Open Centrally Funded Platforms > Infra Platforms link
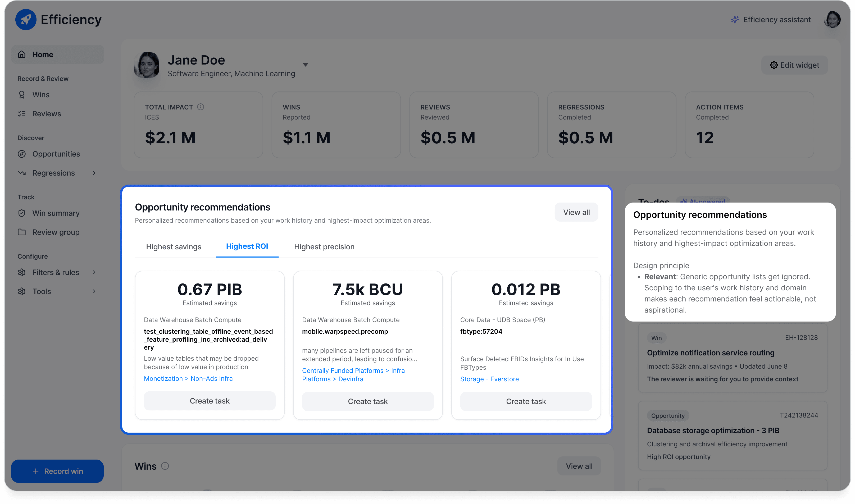This screenshot has height=504, width=855. (353, 375)
